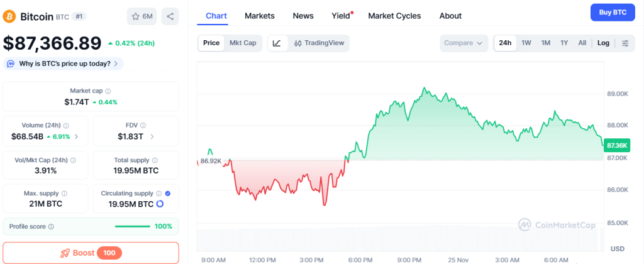Expand the Volume (24h) details chevron
Viewport: 644px width, 264px height.
[x=77, y=136]
